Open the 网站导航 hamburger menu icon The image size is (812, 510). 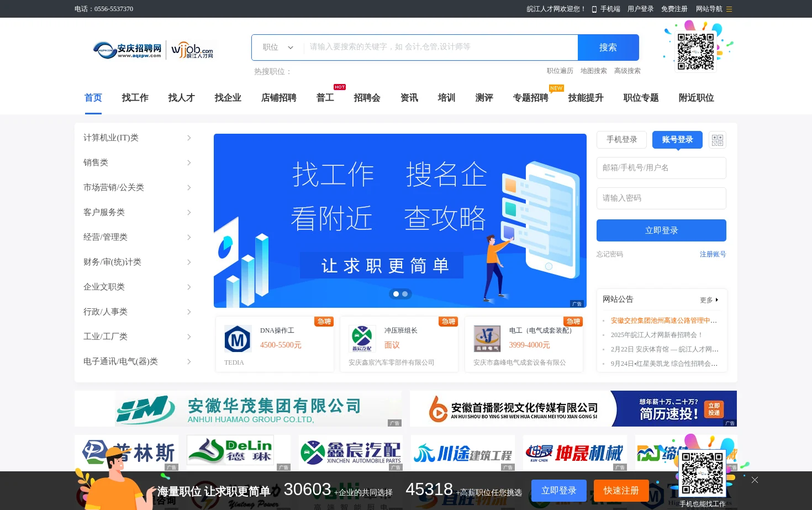[729, 9]
